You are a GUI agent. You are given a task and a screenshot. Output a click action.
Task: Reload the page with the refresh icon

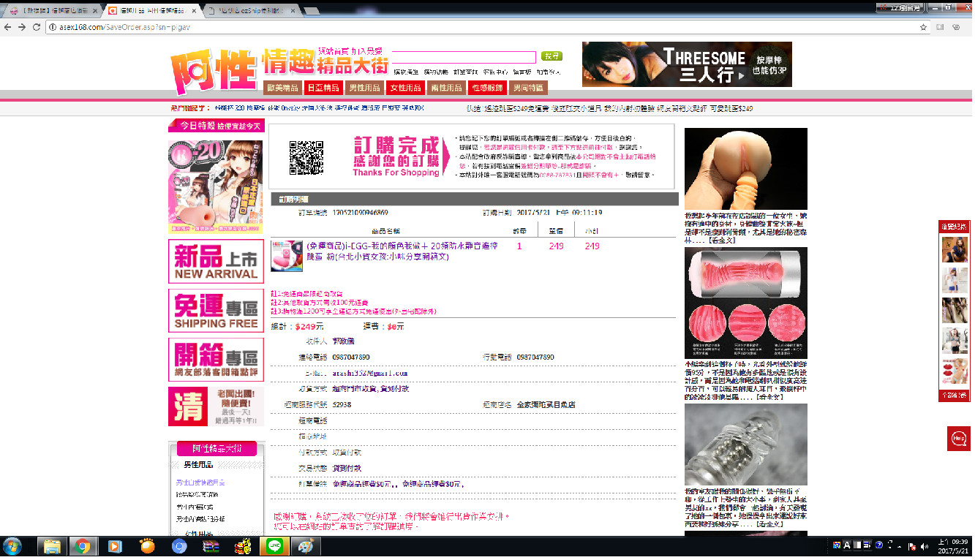[x=37, y=27]
